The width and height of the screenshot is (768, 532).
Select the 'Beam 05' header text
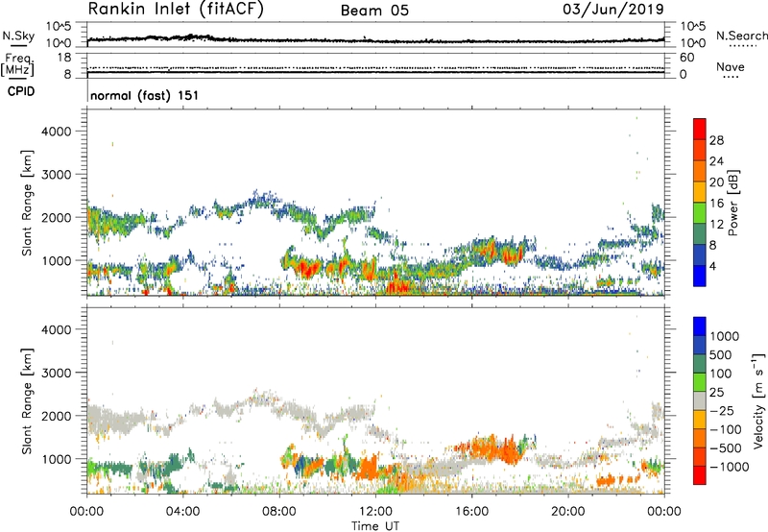pos(374,11)
